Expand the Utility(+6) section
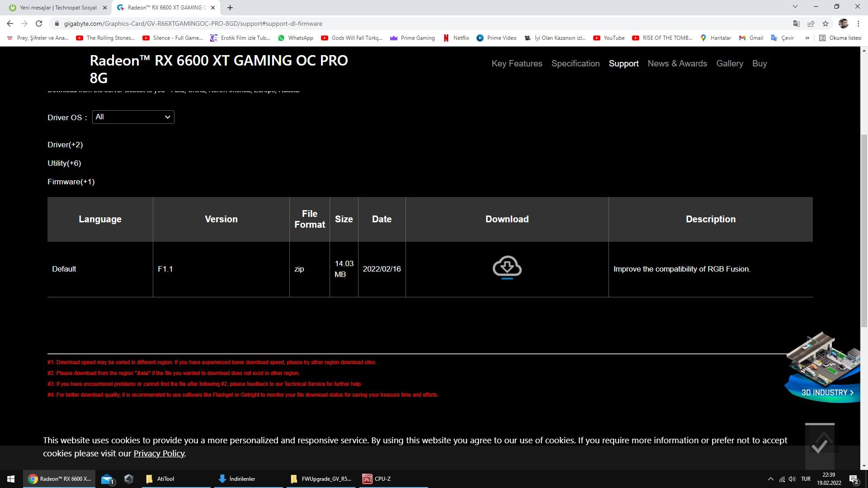 click(64, 163)
